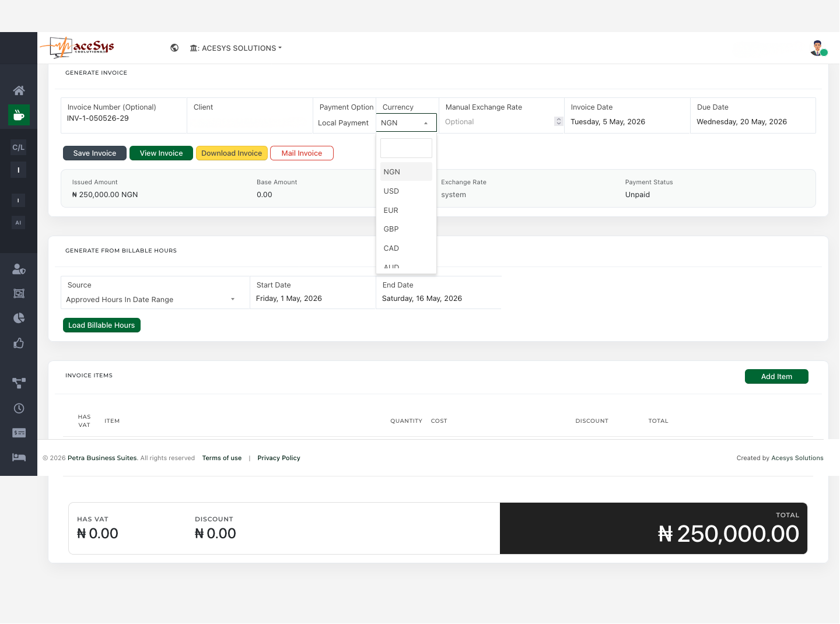Click the DISCOUNT column header

(591, 420)
